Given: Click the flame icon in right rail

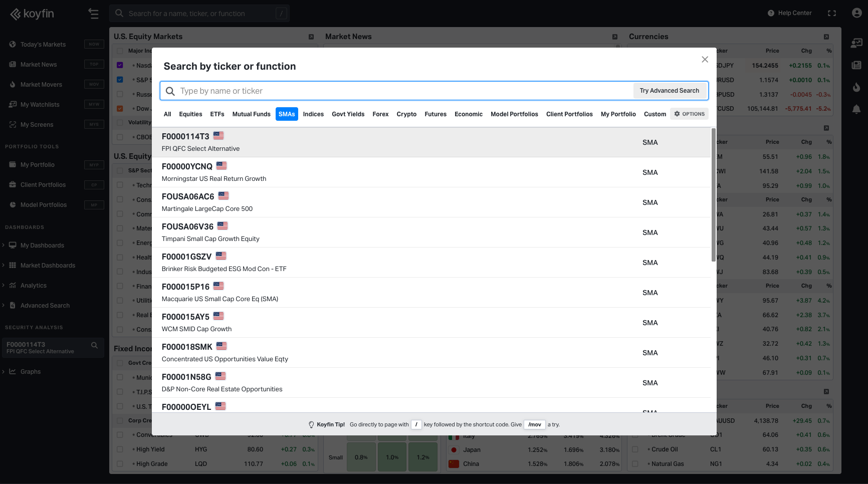Looking at the screenshot, I should 856,87.
